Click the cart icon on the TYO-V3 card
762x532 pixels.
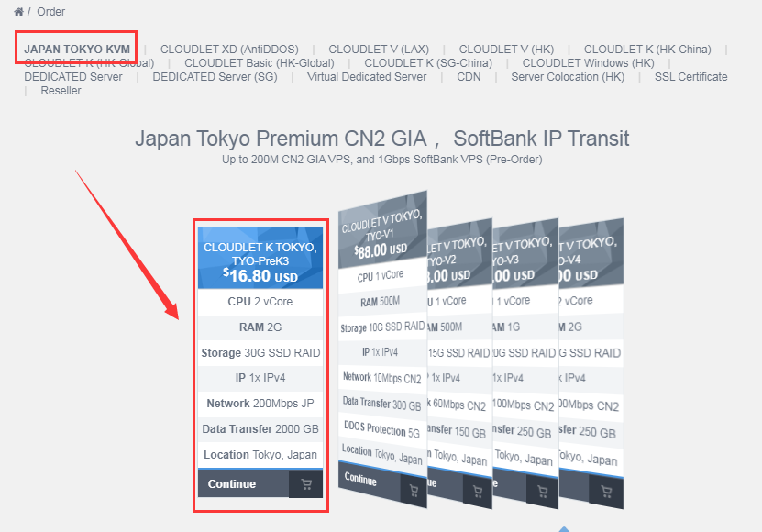tap(543, 493)
